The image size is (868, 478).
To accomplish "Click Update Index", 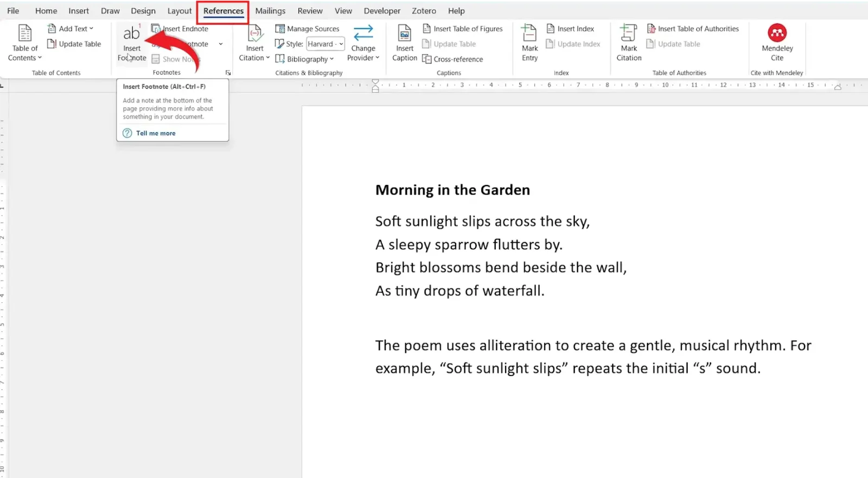I will click(x=573, y=44).
